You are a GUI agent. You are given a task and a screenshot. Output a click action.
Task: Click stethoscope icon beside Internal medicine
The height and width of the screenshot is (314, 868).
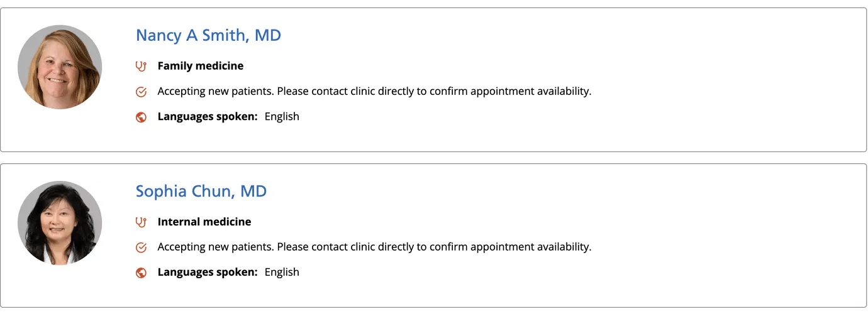141,222
